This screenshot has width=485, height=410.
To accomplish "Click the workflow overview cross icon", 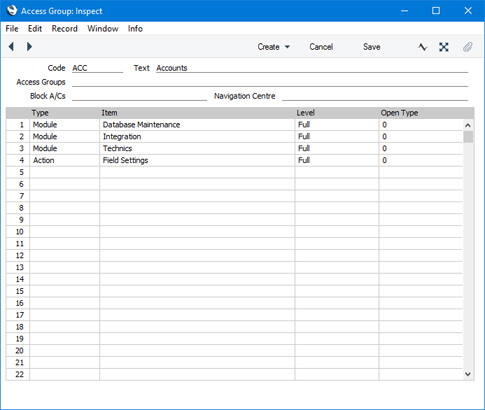I will (x=444, y=47).
